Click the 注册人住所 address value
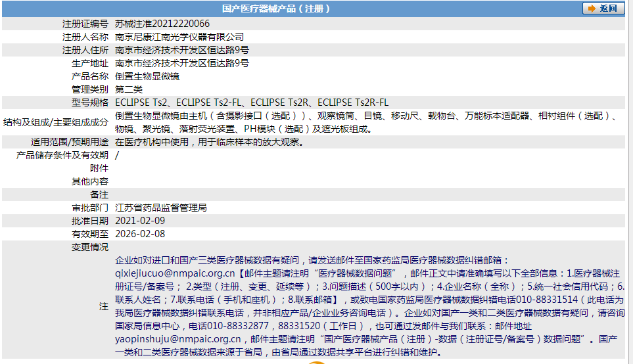 tap(181, 50)
